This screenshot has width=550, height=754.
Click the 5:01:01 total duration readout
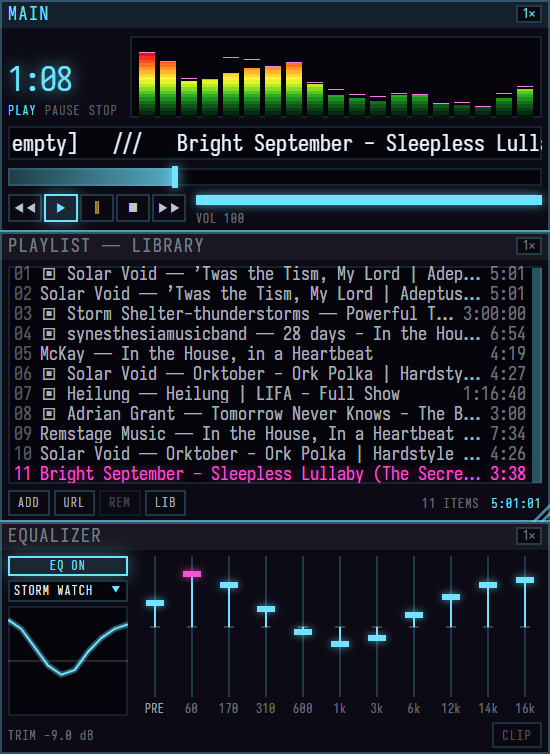tap(516, 503)
